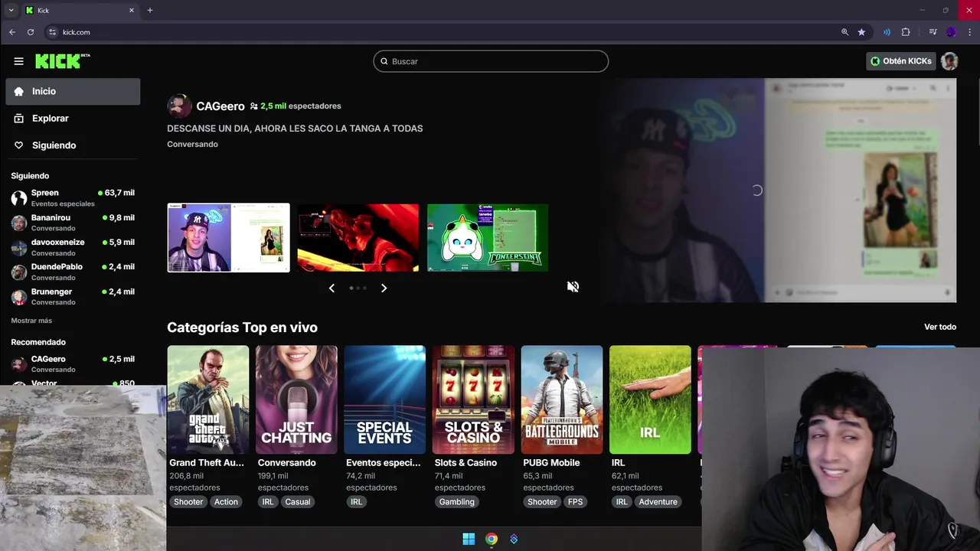Click the featured stream video player
980x551 pixels.
coord(777,191)
